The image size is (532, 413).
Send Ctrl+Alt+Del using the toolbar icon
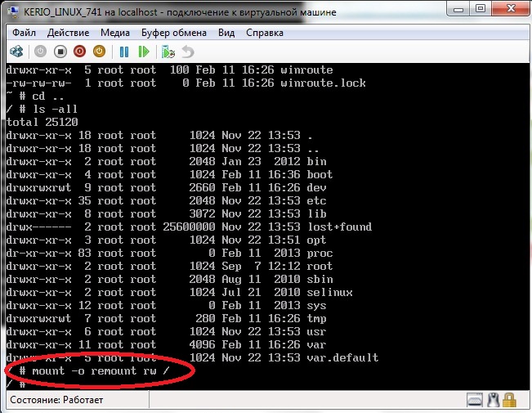(16, 51)
